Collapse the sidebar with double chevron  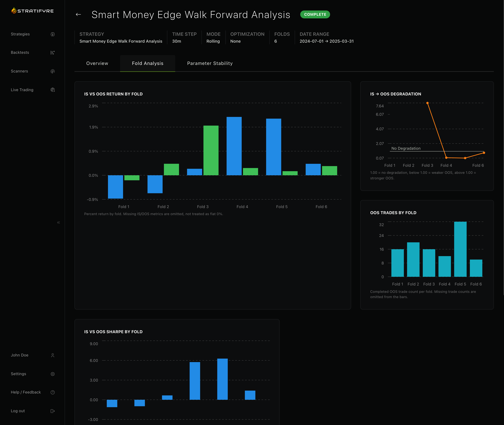[58, 222]
